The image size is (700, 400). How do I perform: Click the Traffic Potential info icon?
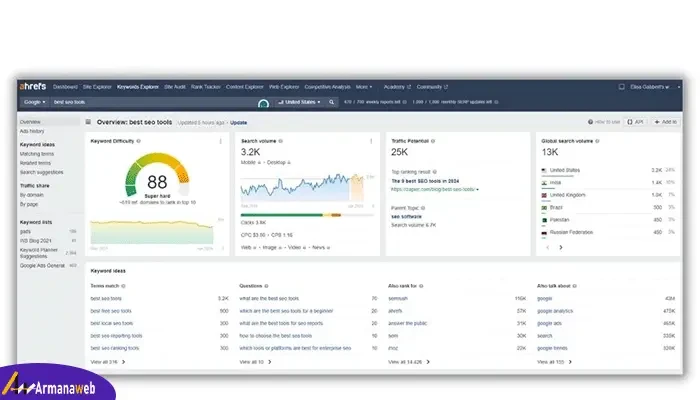pos(433,141)
